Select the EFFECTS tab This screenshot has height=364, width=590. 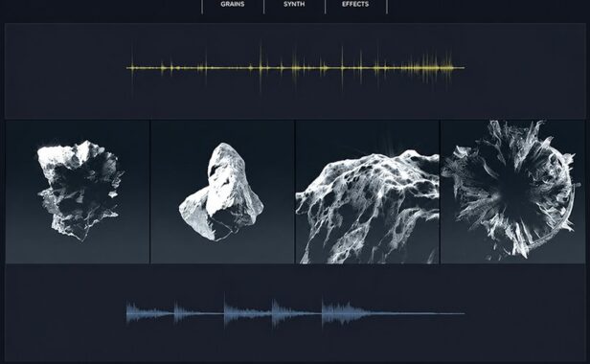pyautogui.click(x=355, y=4)
